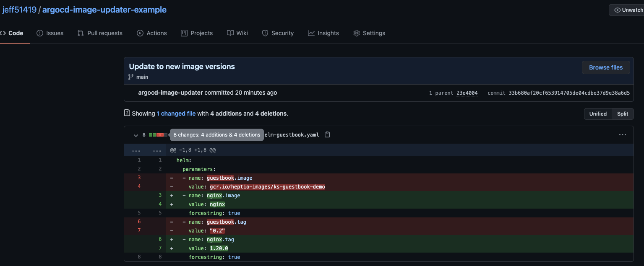This screenshot has height=266, width=644.
Task: Go to the Actions tab
Action: click(x=152, y=33)
